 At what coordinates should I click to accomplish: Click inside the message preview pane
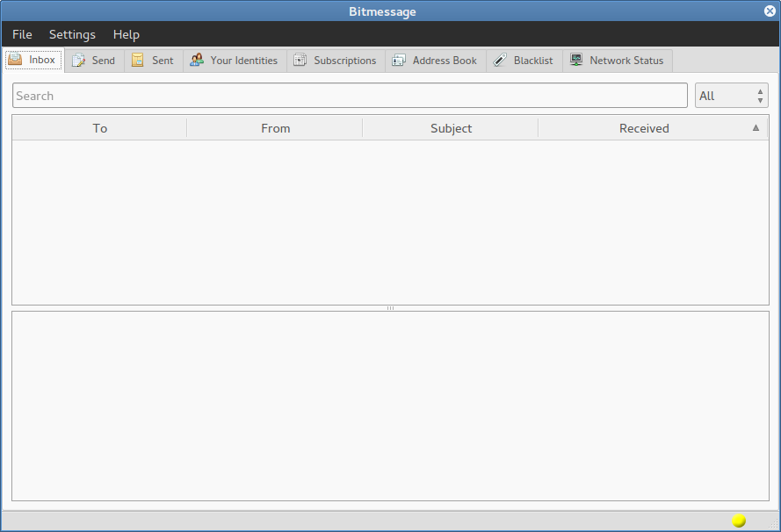390,406
